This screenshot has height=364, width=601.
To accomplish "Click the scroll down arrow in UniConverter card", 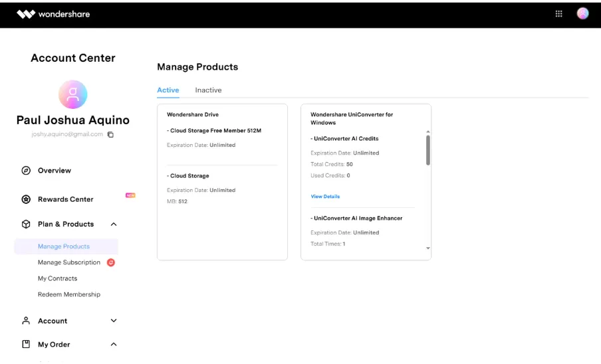I will [427, 248].
